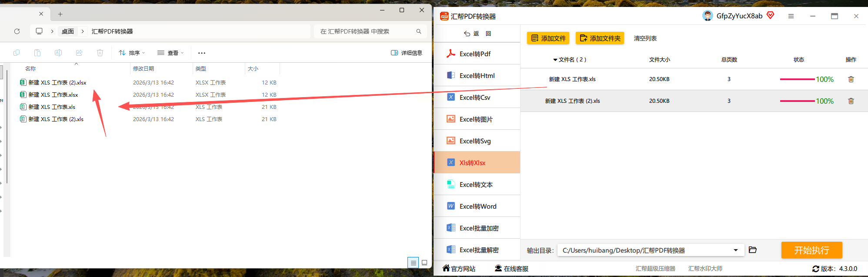Open 在线客服 support link
The image size is (868, 277).
click(512, 269)
